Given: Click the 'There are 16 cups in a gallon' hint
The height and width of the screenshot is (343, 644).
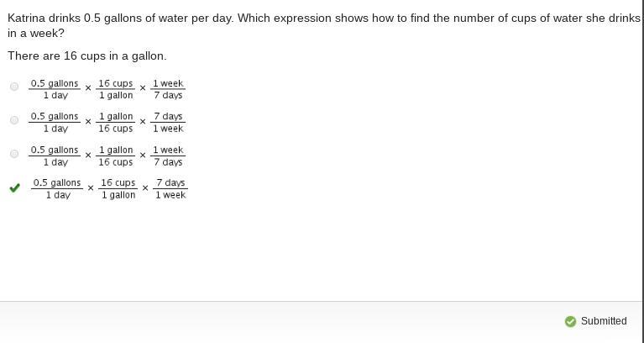Looking at the screenshot, I should pos(87,55).
